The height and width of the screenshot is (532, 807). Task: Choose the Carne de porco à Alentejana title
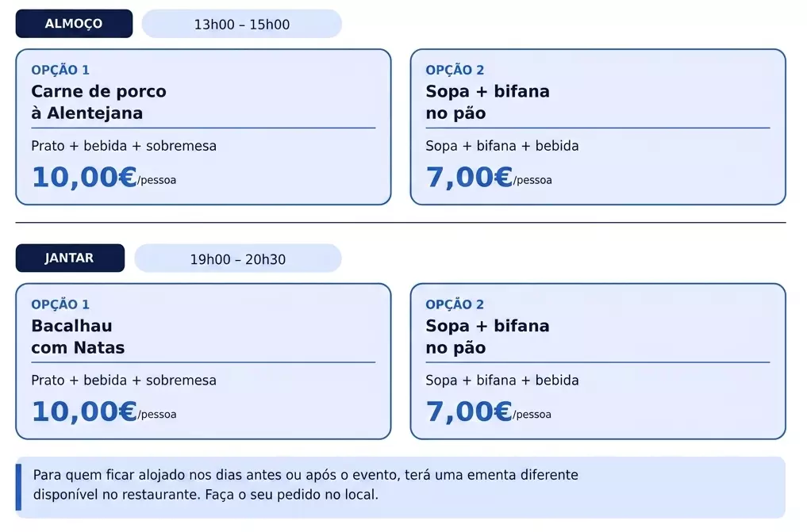[98, 102]
